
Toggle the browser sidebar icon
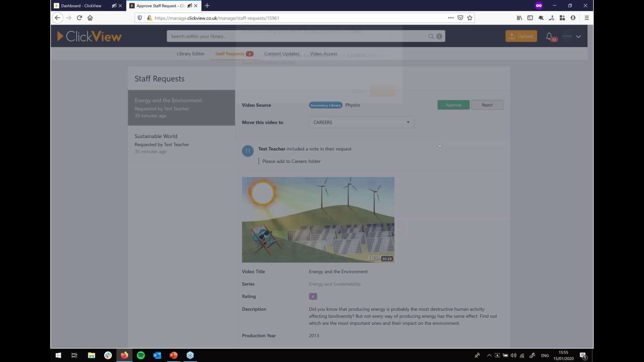point(530,18)
